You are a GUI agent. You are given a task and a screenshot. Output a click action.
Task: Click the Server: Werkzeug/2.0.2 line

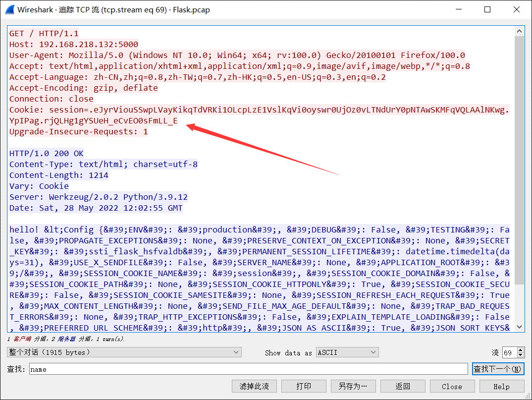[98, 197]
